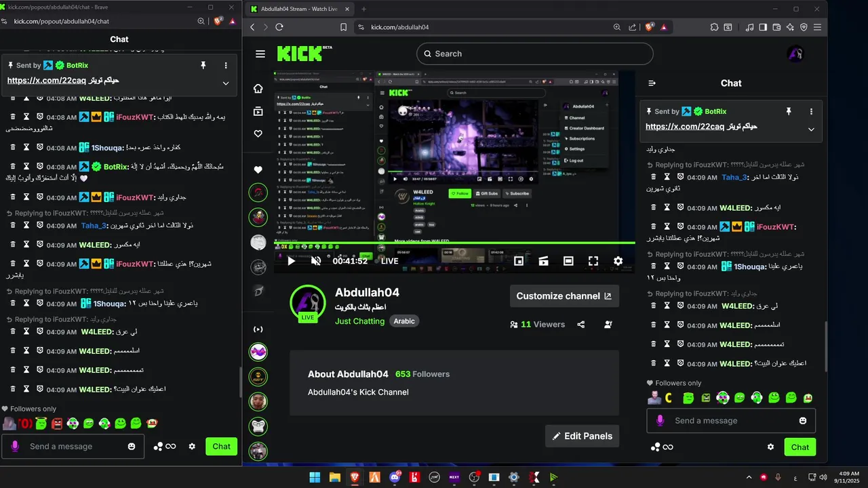The image size is (868, 488).
Task: Open Brave main menu in Kick window
Action: 818,27
